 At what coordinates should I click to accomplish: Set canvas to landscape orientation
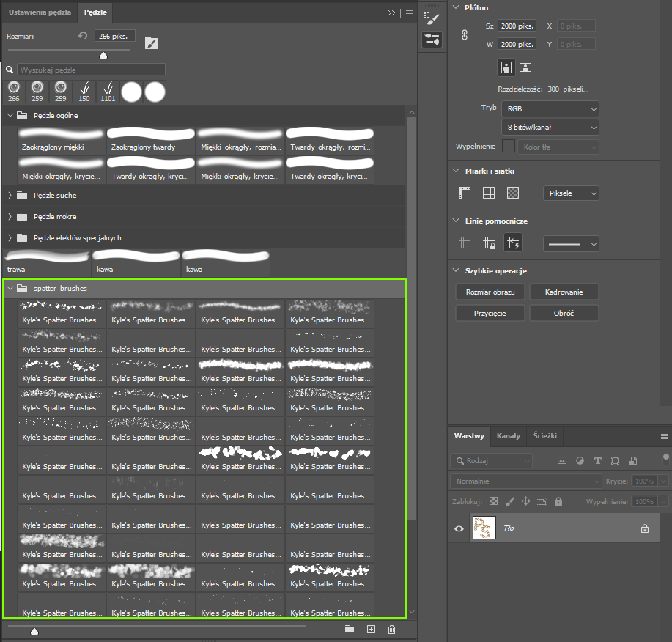[525, 67]
